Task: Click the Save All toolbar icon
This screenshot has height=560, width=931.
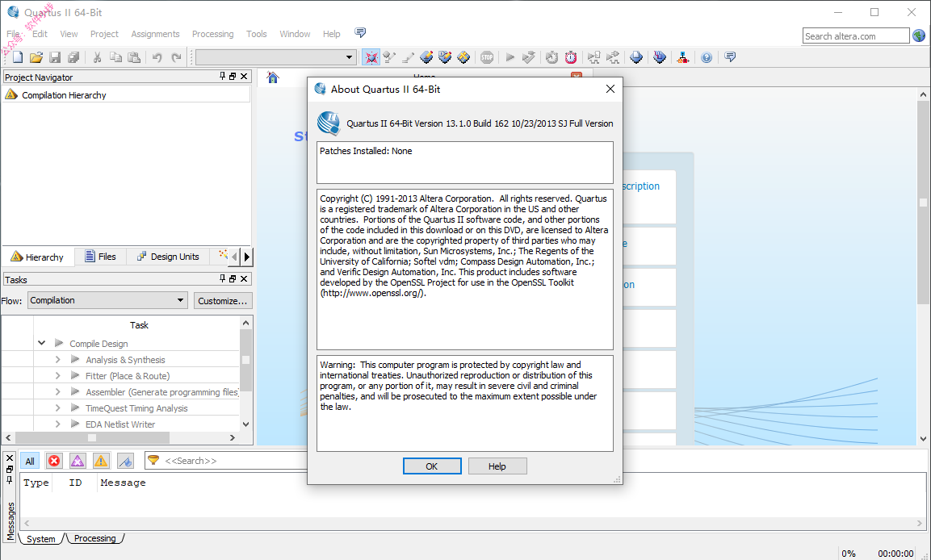Action: [73, 57]
